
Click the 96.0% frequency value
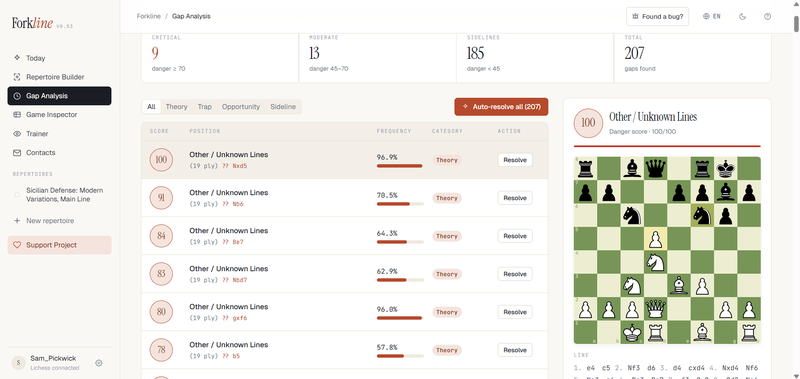[387, 309]
